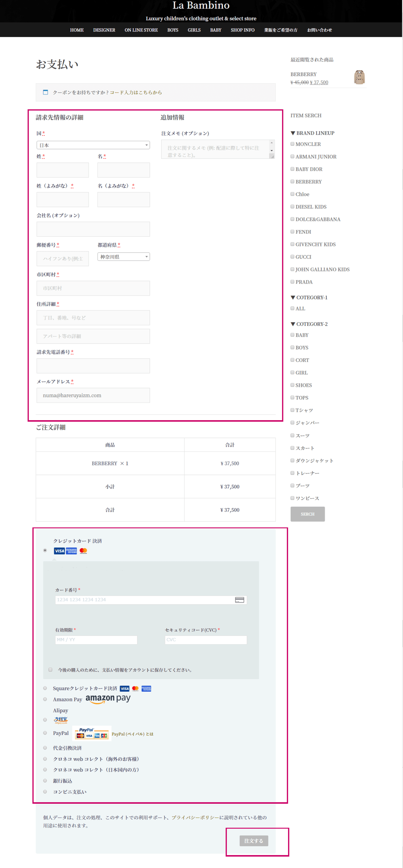Screen dimensions: 403x868
Task: Select Squareクレジットカード決済 option
Action: tap(45, 688)
